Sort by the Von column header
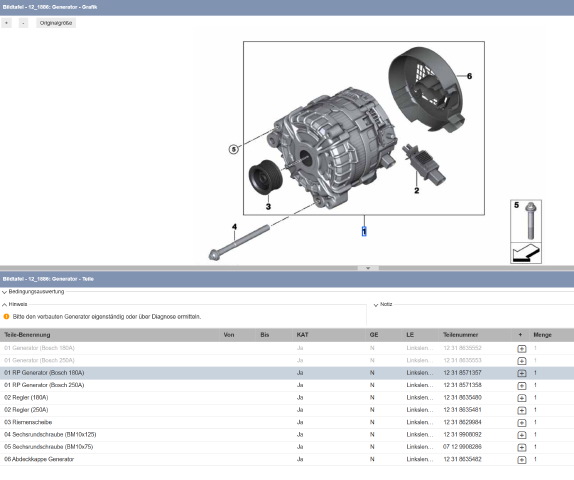This screenshot has height=480, width=574. coord(229,335)
